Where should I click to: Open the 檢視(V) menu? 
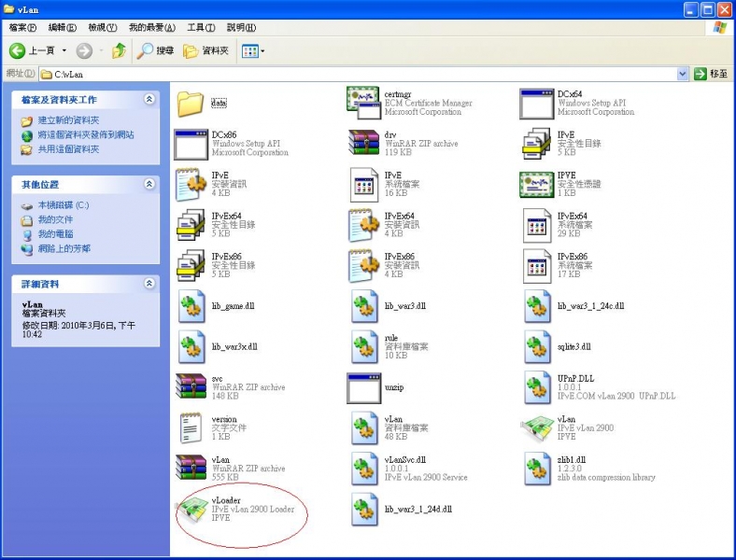(x=103, y=28)
